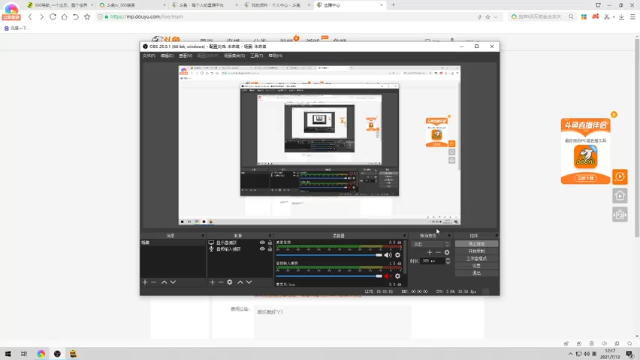Open the OBS File menu

pyautogui.click(x=149, y=56)
